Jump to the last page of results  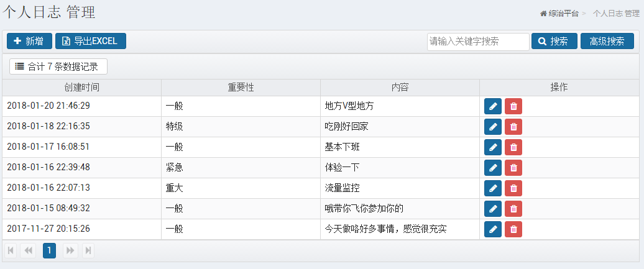click(x=88, y=250)
